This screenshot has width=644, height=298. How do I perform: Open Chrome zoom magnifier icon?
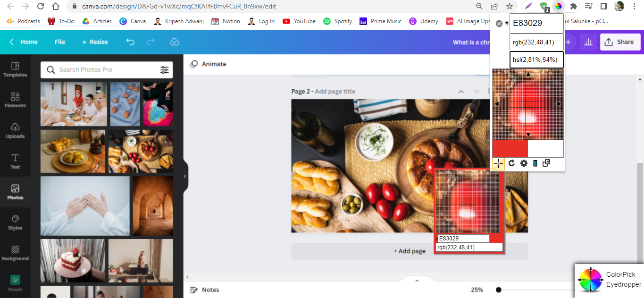coord(479,7)
